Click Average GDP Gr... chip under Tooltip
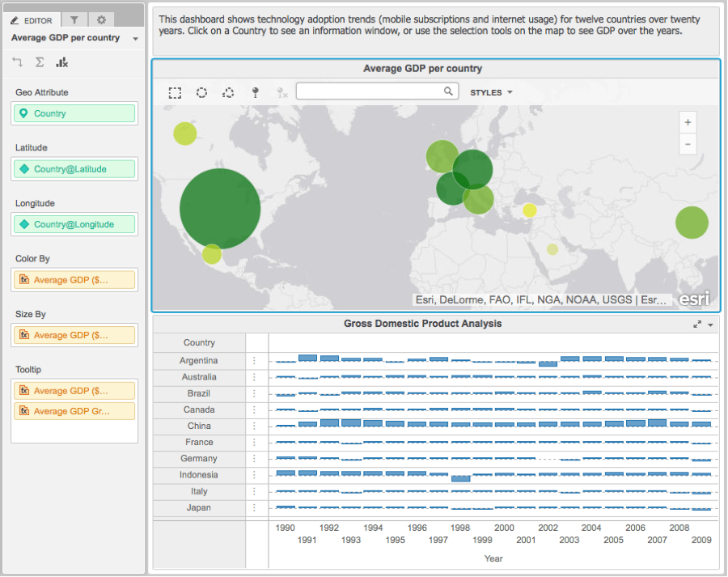The height and width of the screenshot is (577, 728). (x=74, y=411)
